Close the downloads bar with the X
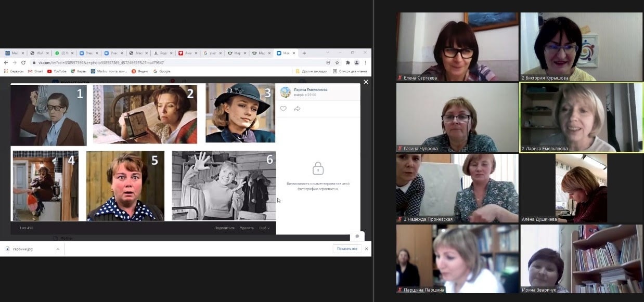644x302 pixels. click(x=366, y=248)
